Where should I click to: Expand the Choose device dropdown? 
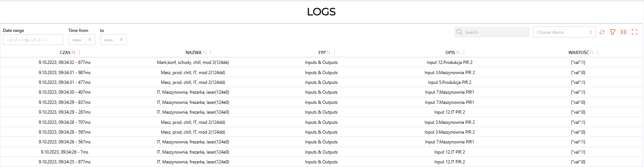click(x=564, y=32)
